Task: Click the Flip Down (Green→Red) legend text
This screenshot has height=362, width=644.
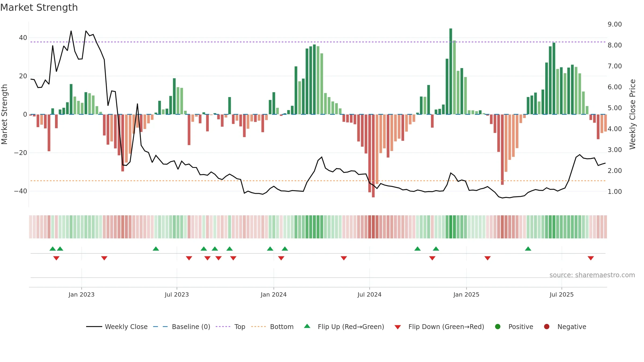Action: point(446,327)
